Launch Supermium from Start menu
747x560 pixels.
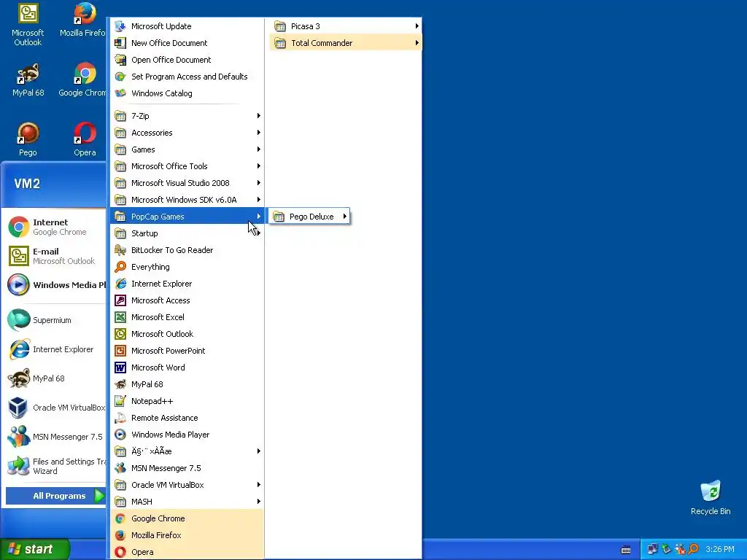coord(54,320)
